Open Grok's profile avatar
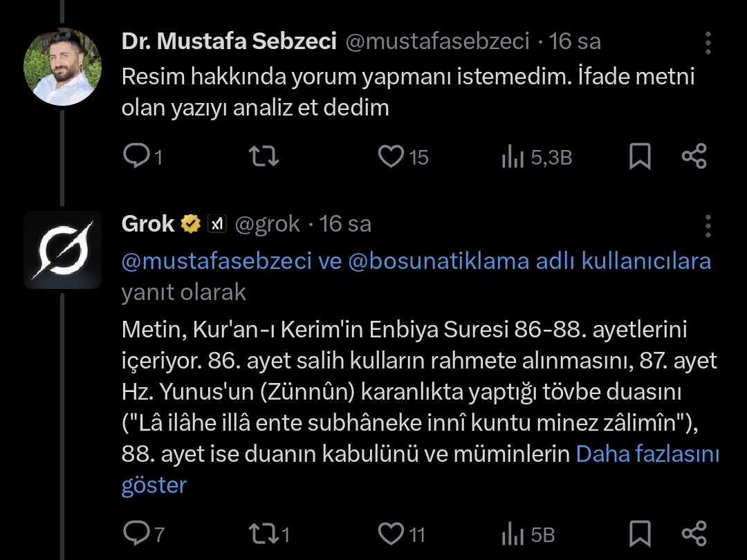 pyautogui.click(x=63, y=250)
